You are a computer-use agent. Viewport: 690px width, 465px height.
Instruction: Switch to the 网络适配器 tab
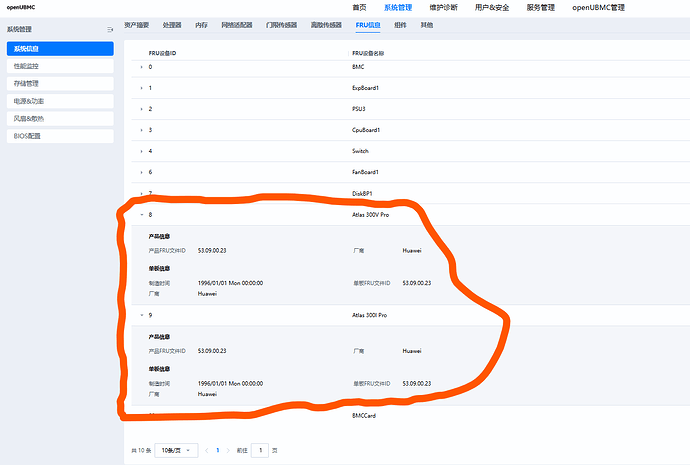236,22
